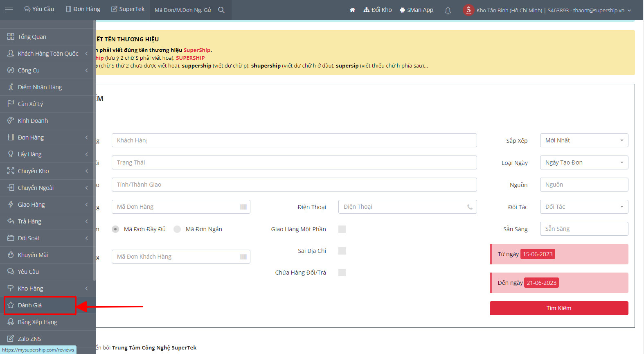Open Điểm Nhận Hàng in sidebar
Viewport: 644px width, 354px height.
(x=47, y=87)
